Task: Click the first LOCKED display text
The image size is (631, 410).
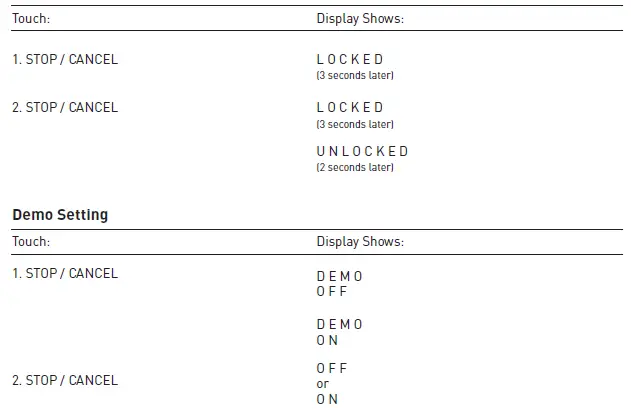Action: [350, 59]
